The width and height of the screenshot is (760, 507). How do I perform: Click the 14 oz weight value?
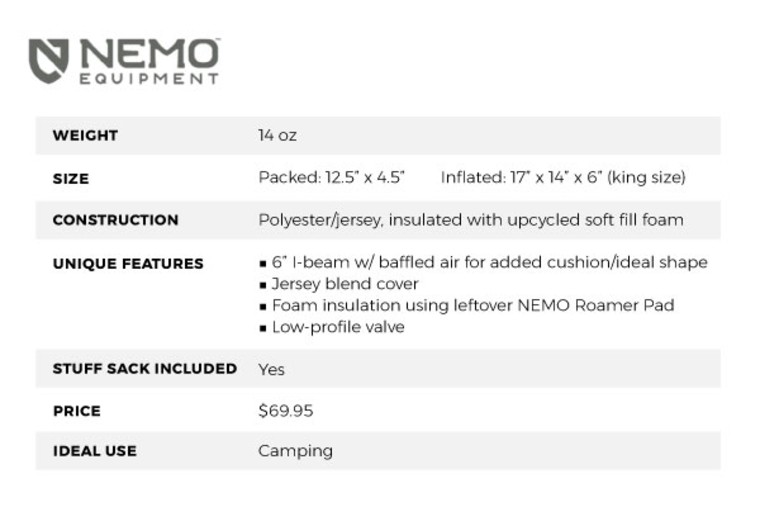(x=277, y=135)
